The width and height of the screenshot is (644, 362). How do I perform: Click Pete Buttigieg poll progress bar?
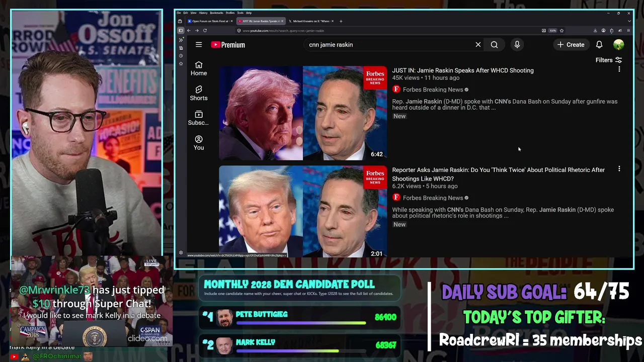point(301,323)
